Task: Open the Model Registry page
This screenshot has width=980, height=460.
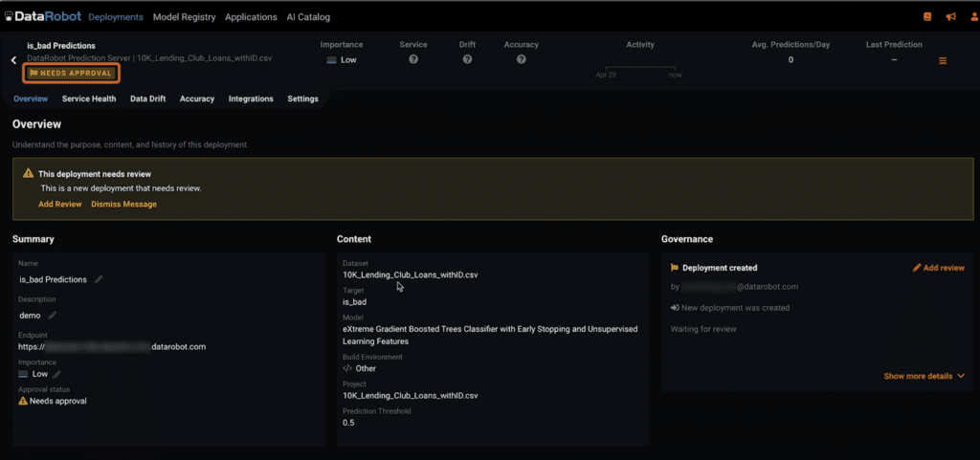Action: (x=185, y=17)
